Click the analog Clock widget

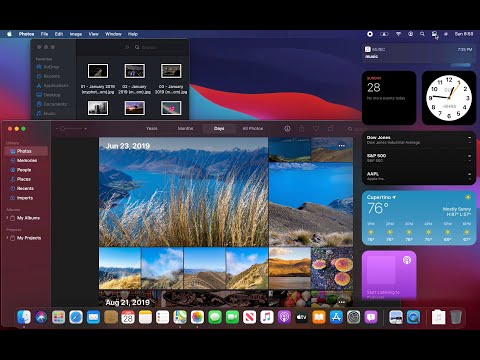(x=449, y=98)
